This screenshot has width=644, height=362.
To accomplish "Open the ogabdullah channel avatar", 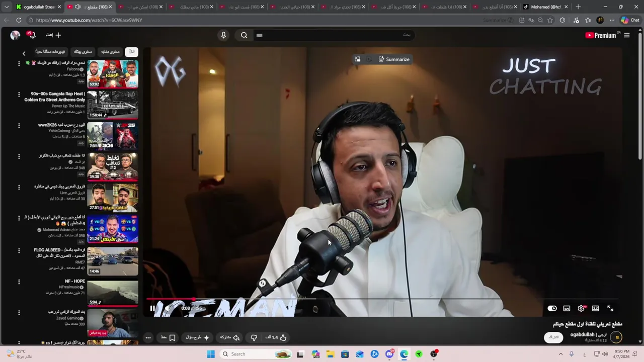I will (617, 337).
